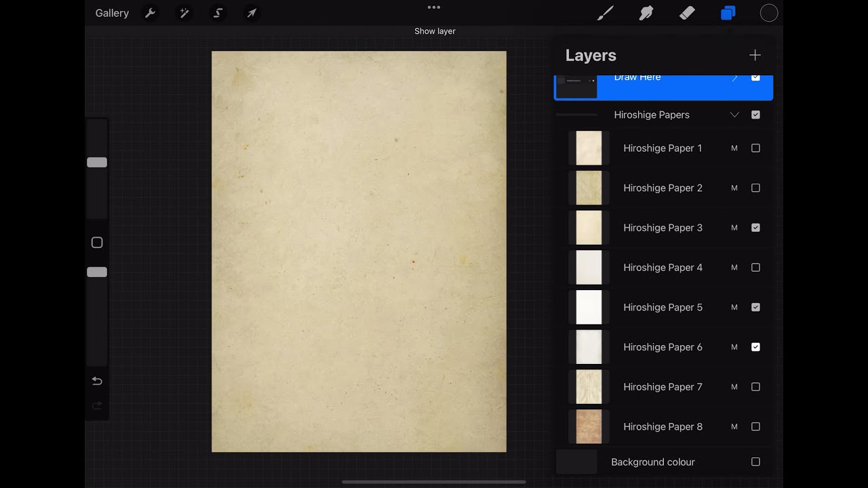Hide the Hiroshige Papers group

click(x=755, y=115)
